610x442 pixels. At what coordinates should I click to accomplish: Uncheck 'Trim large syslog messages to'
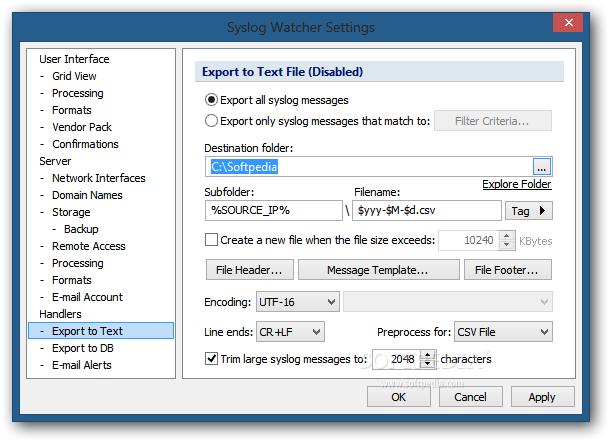(x=211, y=358)
